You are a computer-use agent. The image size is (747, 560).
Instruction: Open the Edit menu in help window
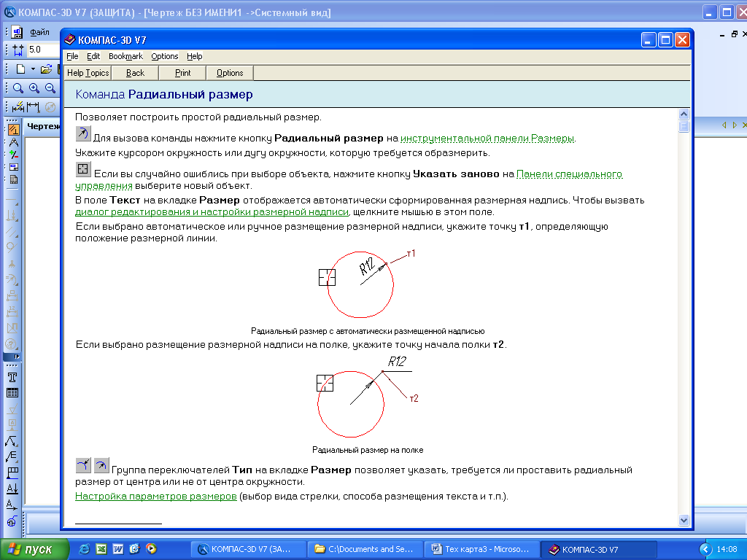coord(93,56)
